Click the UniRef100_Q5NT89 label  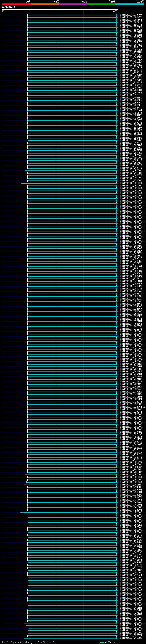pyautogui.click(x=131, y=376)
